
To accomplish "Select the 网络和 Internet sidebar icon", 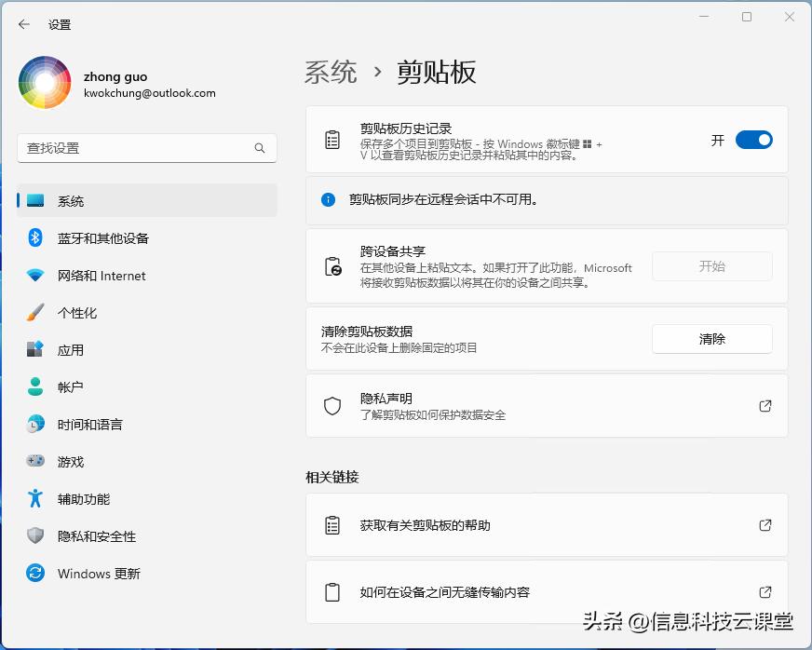I will coord(35,276).
